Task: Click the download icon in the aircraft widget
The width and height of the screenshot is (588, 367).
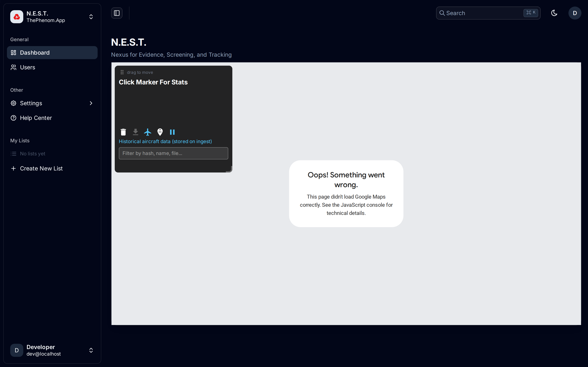Action: click(136, 132)
